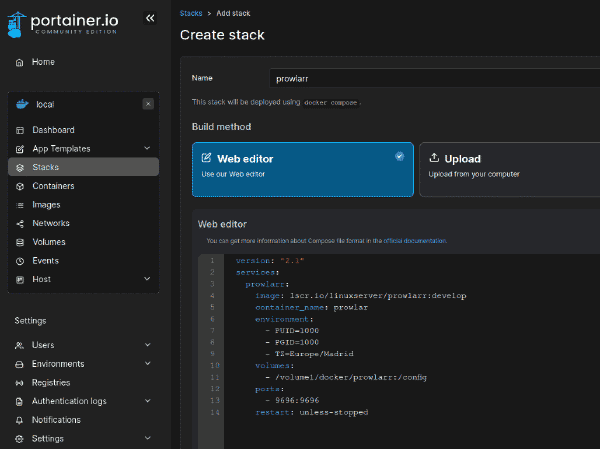
Task: Click the container_name line in editor
Action: [x=311, y=307]
